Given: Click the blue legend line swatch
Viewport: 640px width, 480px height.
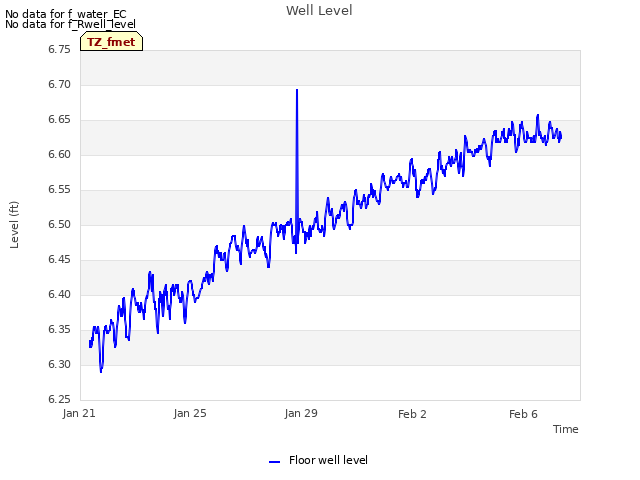Looking at the screenshot, I should coord(274,462).
